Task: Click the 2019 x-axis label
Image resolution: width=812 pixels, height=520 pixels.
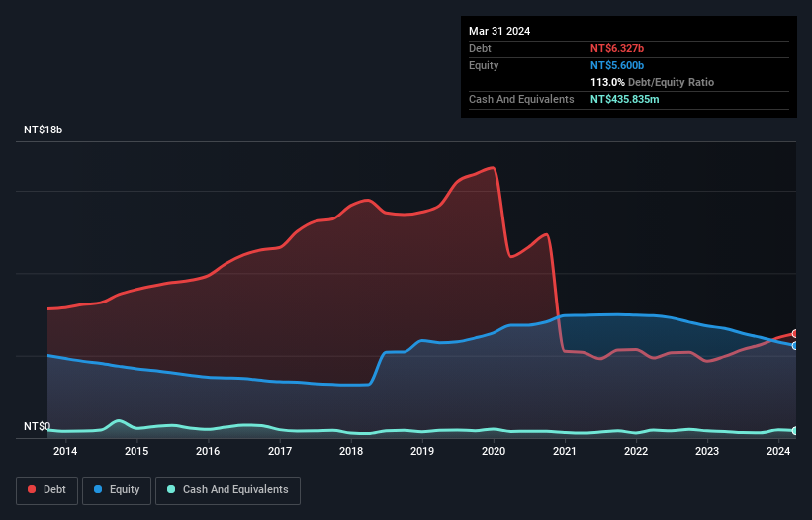Action: 422,451
